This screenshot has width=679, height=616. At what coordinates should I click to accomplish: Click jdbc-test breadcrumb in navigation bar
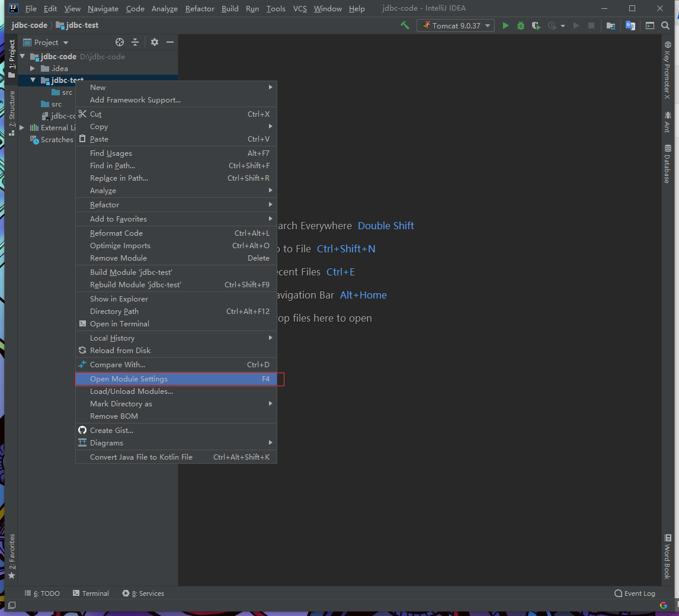click(77, 25)
